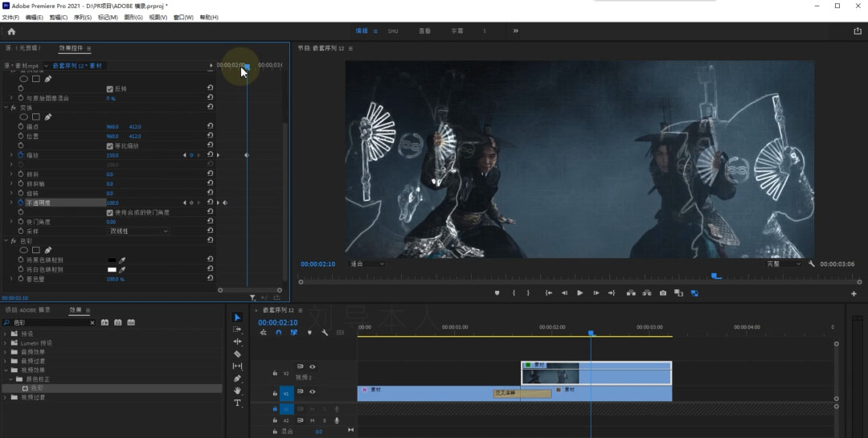Reset the 不透明度 parameter
This screenshot has width=868, height=438.
point(210,203)
